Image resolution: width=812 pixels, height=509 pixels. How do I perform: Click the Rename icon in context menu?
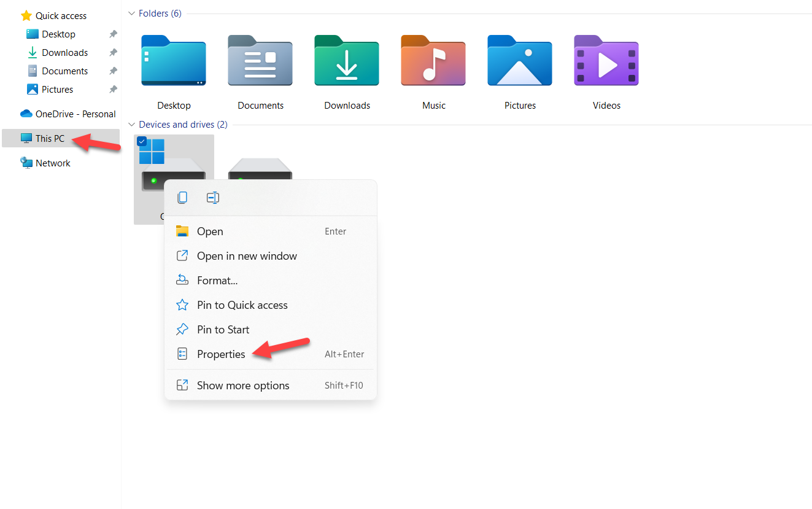point(213,198)
